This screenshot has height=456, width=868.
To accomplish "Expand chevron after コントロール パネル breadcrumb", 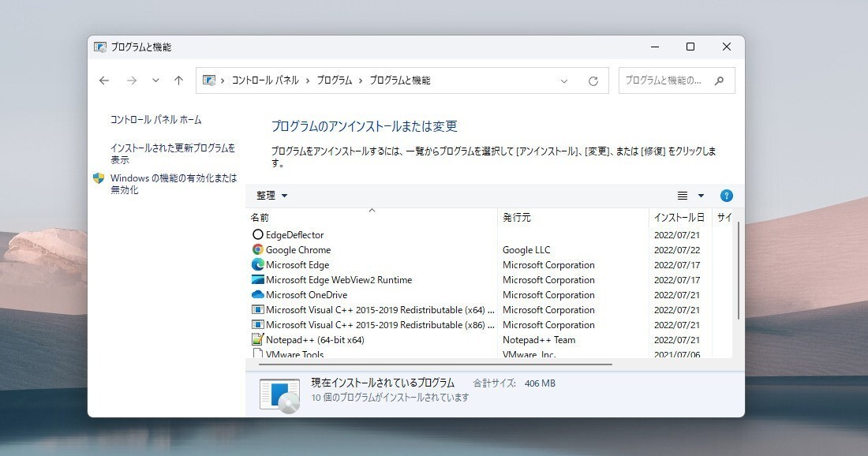I will [x=308, y=80].
